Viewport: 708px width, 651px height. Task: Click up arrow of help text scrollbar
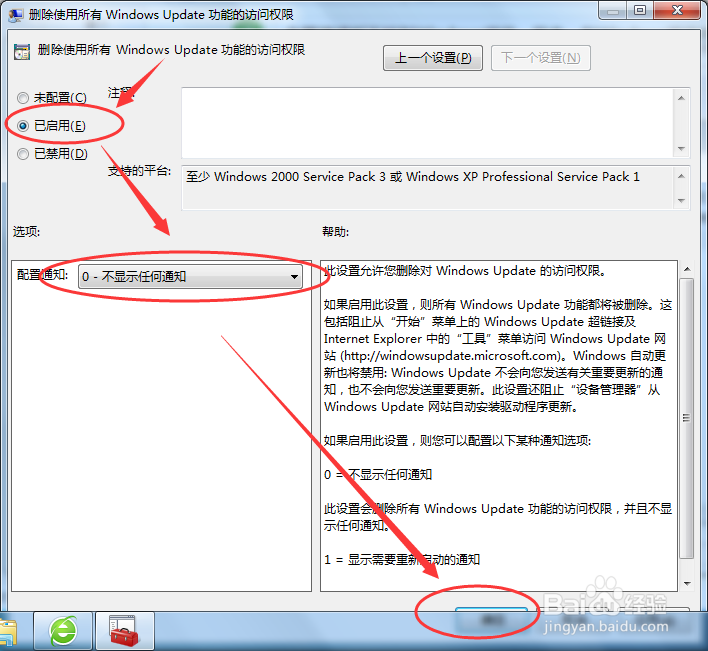click(687, 269)
